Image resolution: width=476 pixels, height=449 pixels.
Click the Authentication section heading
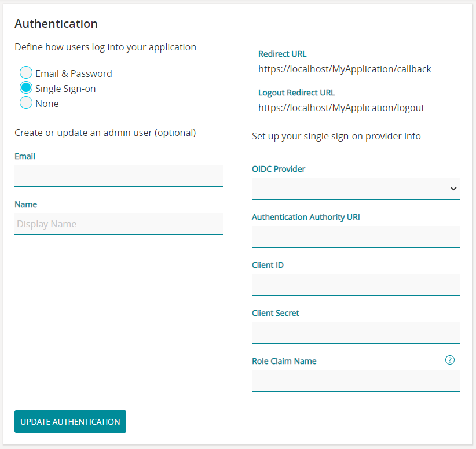[56, 24]
